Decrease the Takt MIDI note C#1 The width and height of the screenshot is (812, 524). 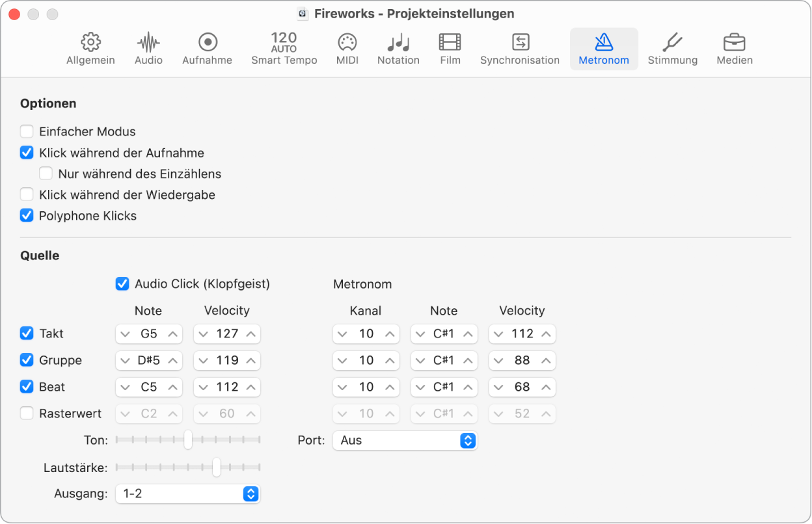(x=420, y=334)
